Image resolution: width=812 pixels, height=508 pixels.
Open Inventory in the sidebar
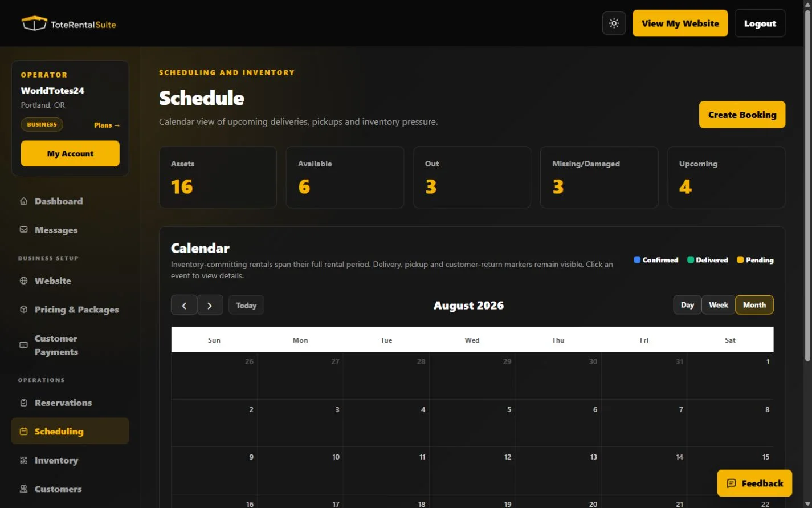[70, 460]
